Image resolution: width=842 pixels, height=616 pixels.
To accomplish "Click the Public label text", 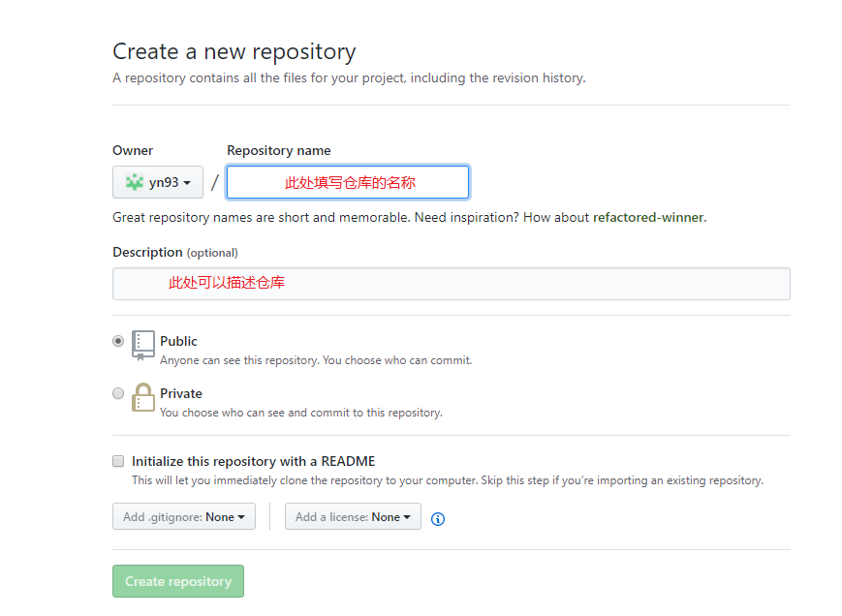I will (178, 341).
